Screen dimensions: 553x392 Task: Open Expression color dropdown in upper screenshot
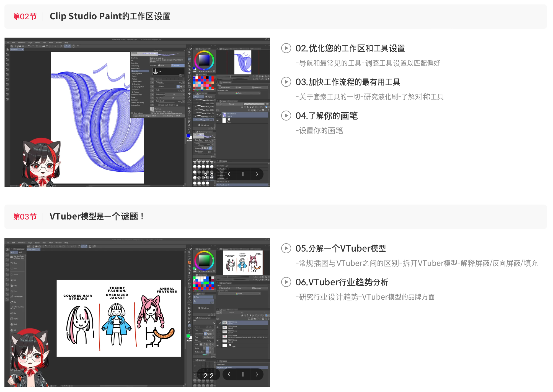coord(240,93)
